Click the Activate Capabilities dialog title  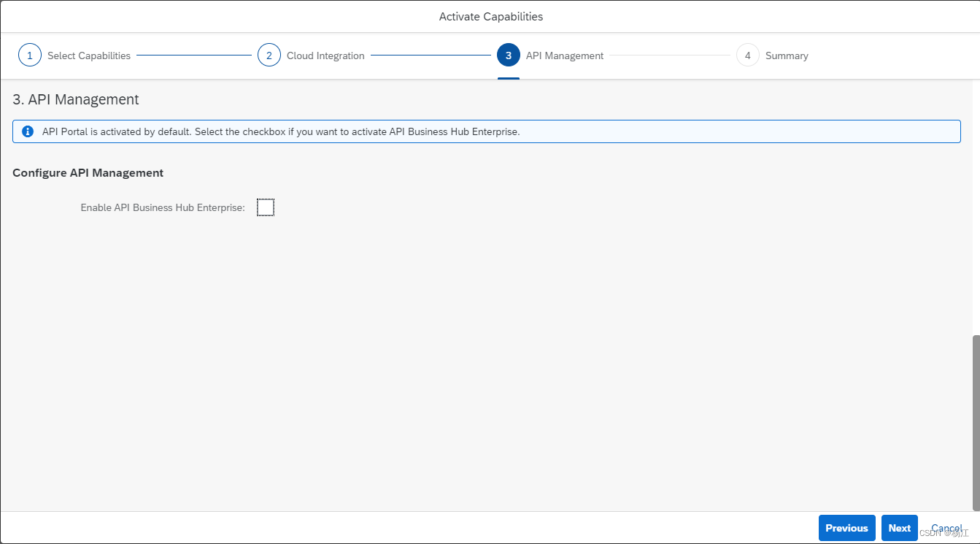[490, 16]
